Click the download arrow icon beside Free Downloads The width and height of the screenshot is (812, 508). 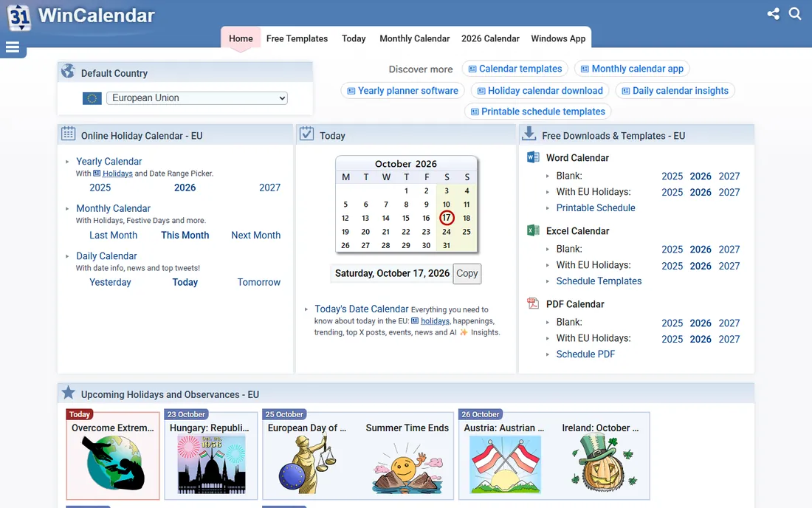(529, 134)
